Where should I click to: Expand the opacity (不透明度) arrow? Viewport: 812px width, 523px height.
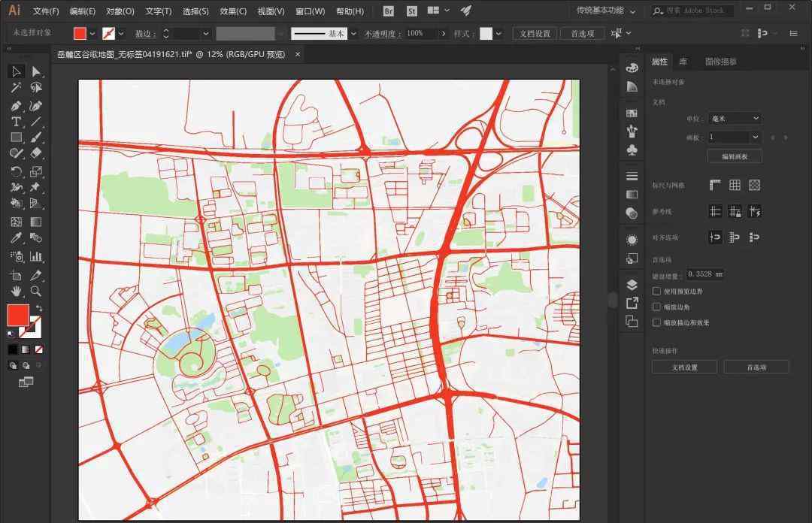pos(444,34)
